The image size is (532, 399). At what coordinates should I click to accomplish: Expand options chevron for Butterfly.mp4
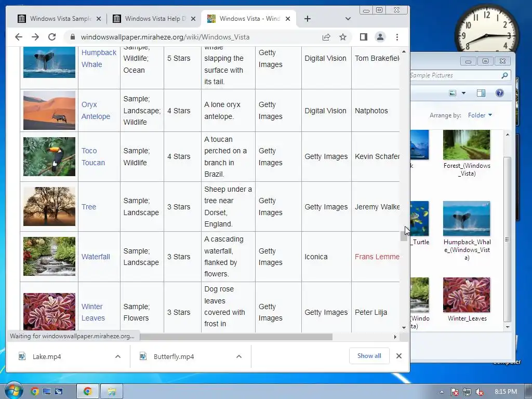tap(239, 356)
